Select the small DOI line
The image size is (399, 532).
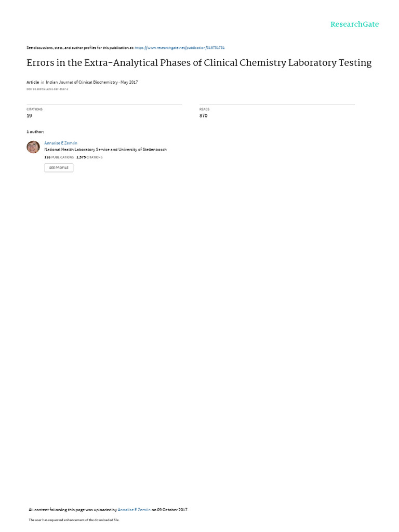pyautogui.click(x=47, y=89)
